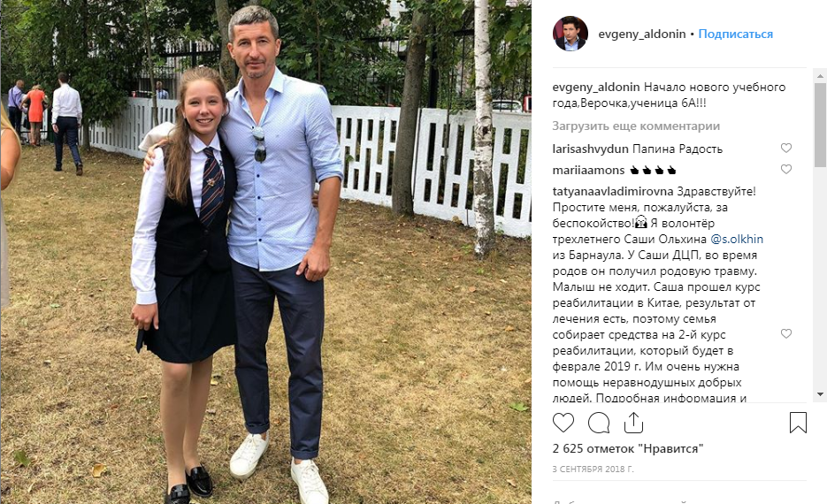Image resolution: width=827 pixels, height=504 pixels.
Task: Share the post via upload icon
Action: (x=633, y=423)
